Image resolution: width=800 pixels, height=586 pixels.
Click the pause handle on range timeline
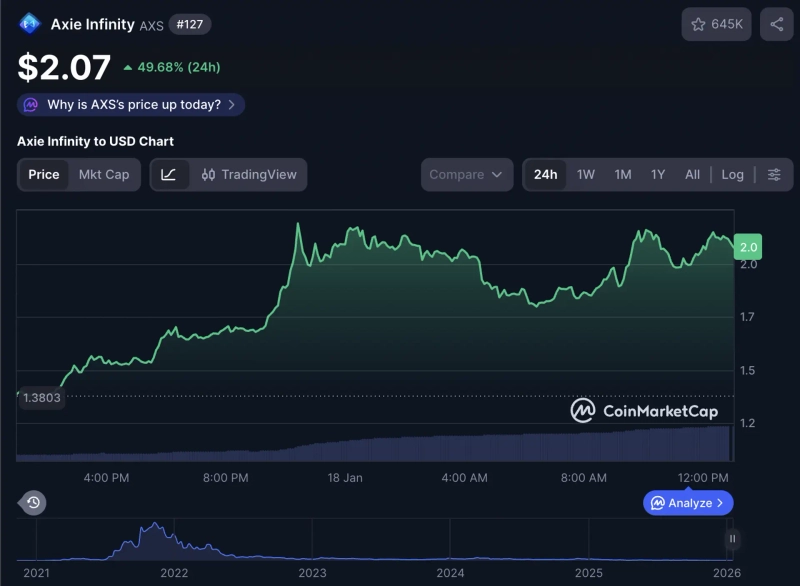point(732,539)
